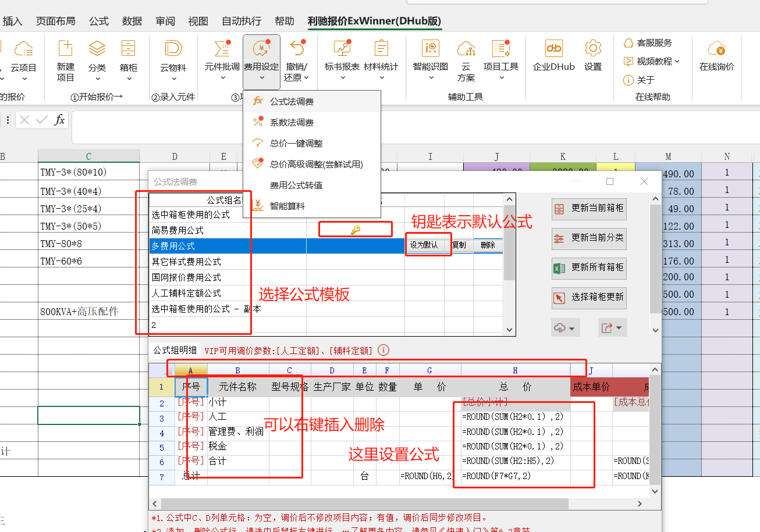Click the 选择箱柜更新 button
Image resolution: width=760 pixels, height=532 pixels.
pyautogui.click(x=589, y=297)
